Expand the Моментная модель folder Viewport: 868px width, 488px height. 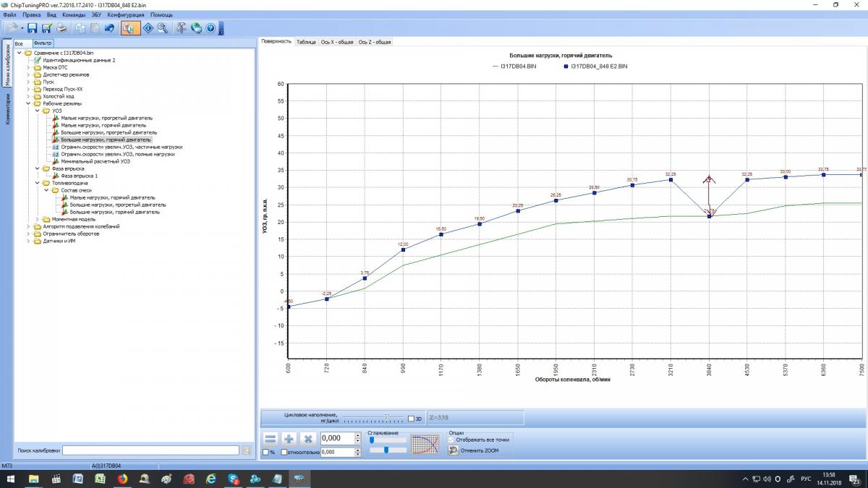[37, 219]
